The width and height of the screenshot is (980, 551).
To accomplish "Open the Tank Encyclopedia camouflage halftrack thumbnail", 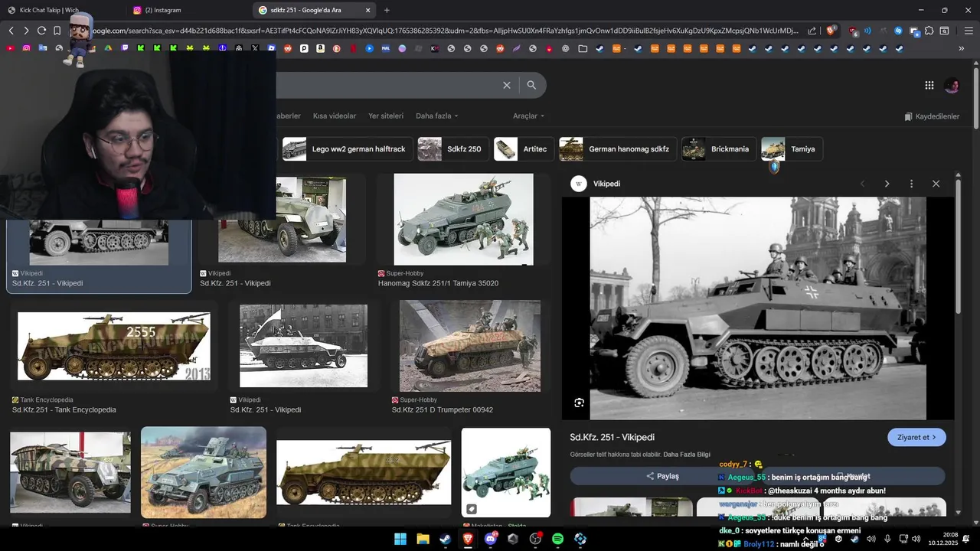I will point(113,347).
